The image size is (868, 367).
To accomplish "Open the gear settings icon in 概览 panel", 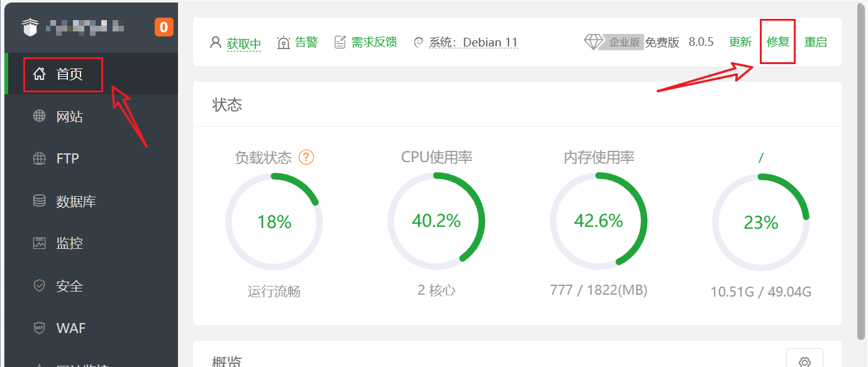I will tap(804, 361).
